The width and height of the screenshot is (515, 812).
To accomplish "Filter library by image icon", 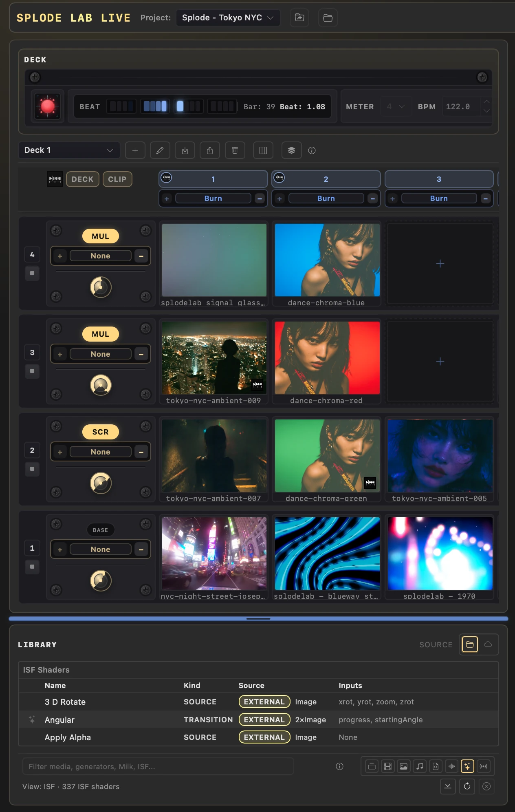I will 403,766.
